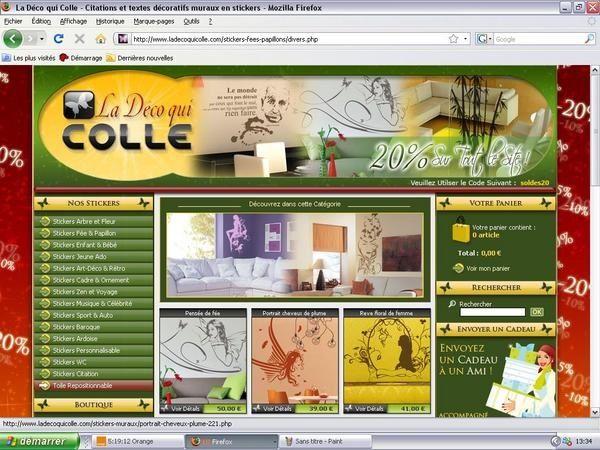Open the Pensée de fée product thumbnail
The image size is (600, 450).
point(203,360)
